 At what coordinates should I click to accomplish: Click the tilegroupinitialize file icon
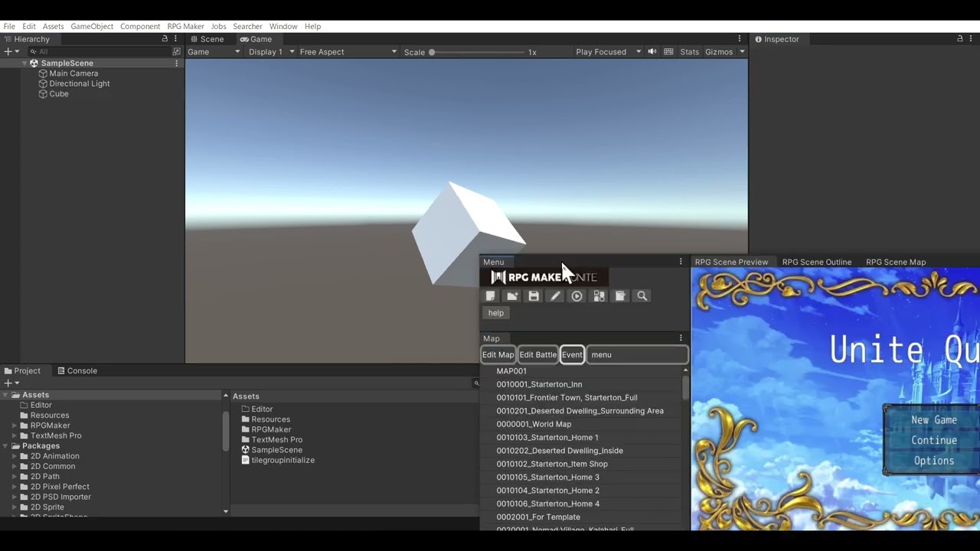click(x=246, y=460)
